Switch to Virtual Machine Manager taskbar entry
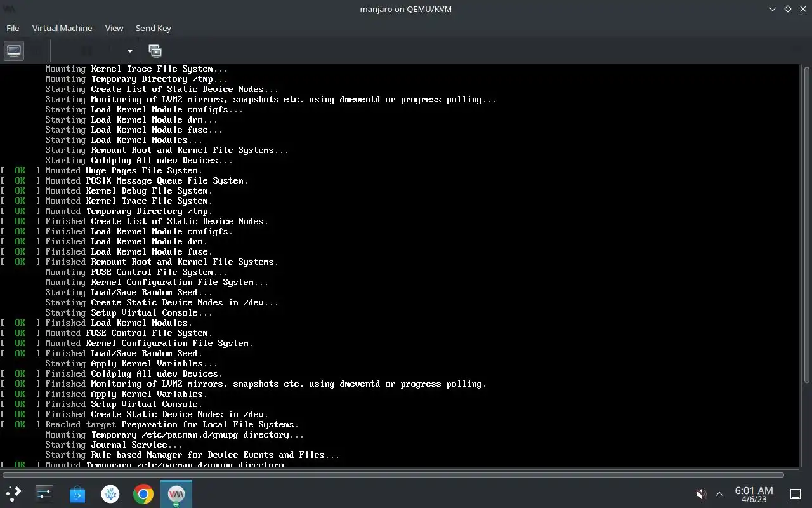Viewport: 812px width, 508px height. [x=176, y=493]
